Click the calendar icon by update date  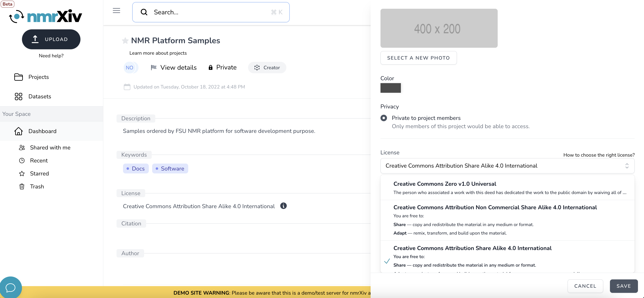pos(127,87)
